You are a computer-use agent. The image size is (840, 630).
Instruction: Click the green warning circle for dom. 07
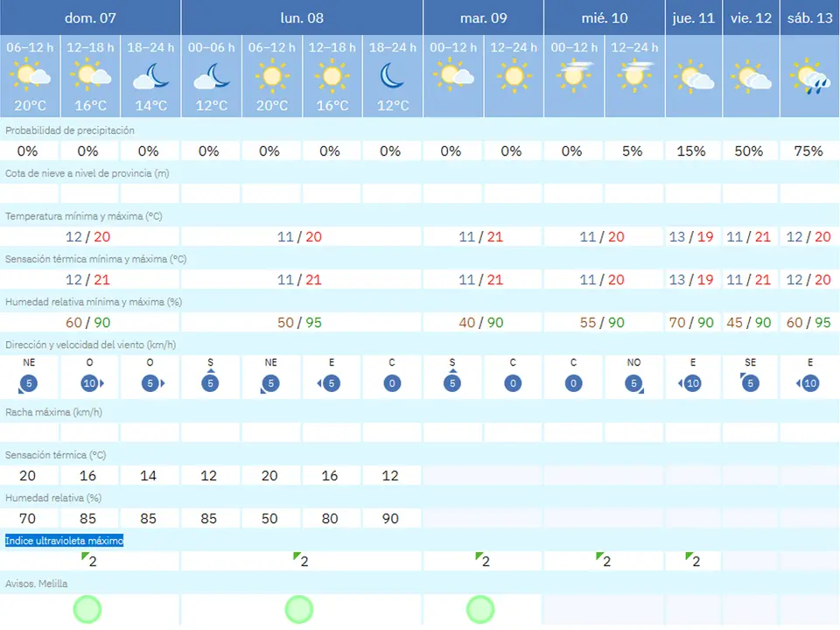(87, 609)
